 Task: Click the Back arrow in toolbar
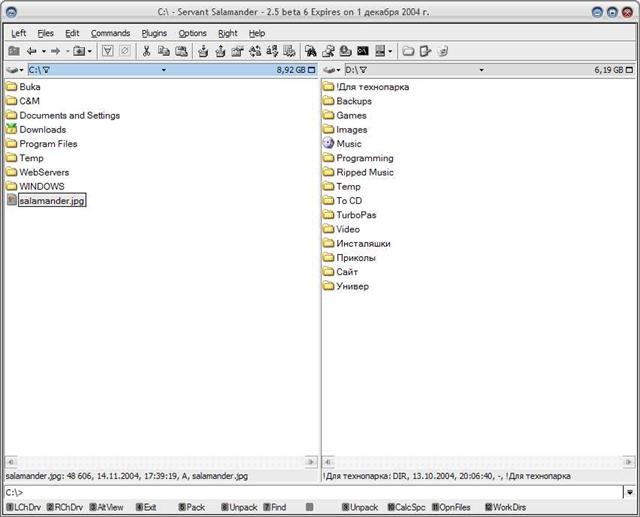point(31,50)
